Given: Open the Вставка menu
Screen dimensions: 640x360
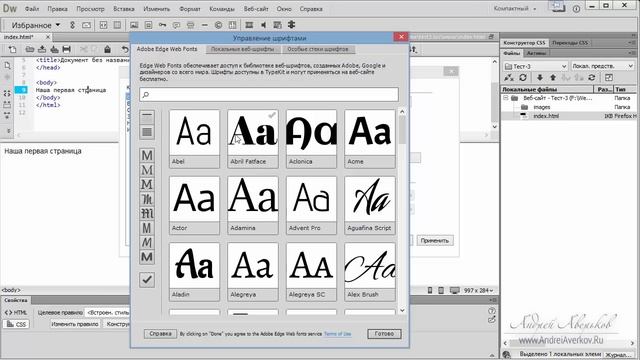Looking at the screenshot, I should point(124,9).
